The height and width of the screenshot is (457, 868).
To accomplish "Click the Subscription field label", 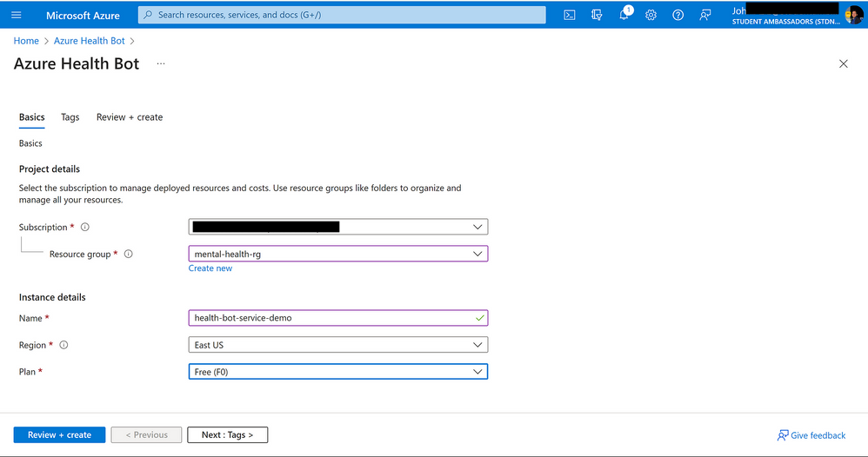I will 43,228.
